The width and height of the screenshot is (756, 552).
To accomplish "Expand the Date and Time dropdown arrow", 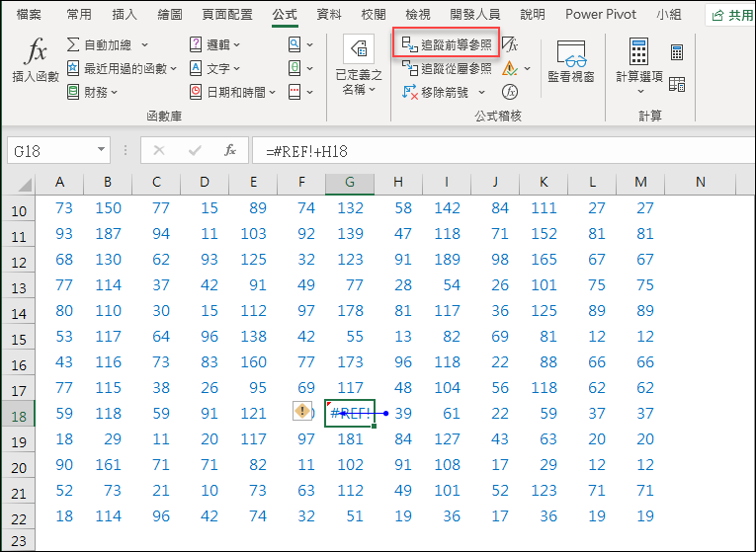I will click(272, 93).
